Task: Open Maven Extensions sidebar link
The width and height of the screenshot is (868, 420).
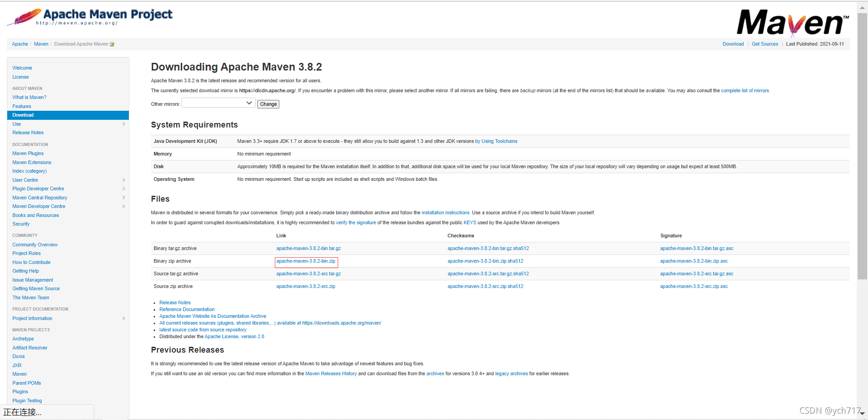Action: click(32, 162)
